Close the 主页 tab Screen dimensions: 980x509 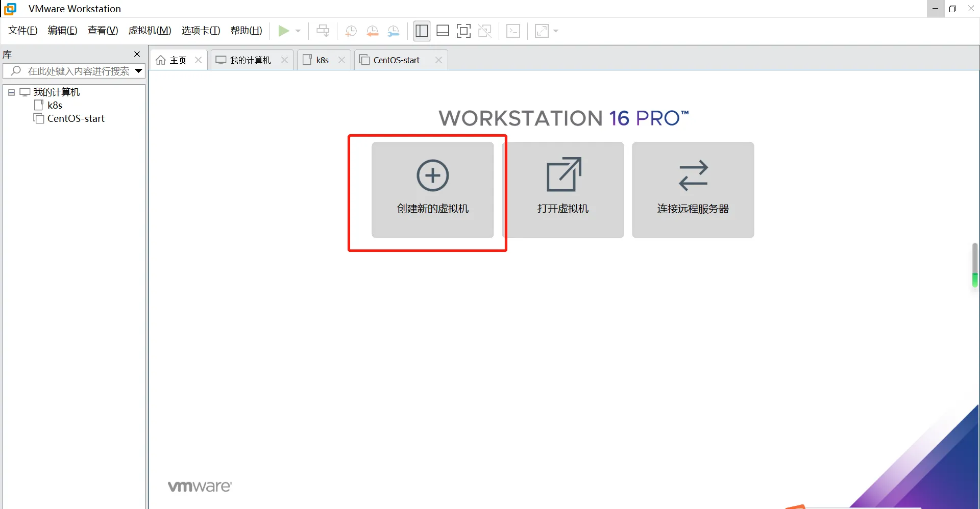click(x=199, y=60)
